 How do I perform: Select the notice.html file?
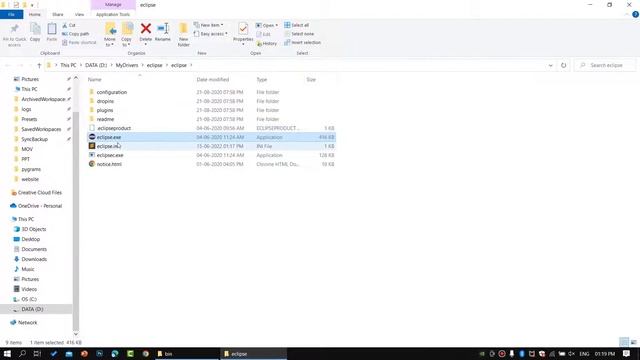coord(211,164)
